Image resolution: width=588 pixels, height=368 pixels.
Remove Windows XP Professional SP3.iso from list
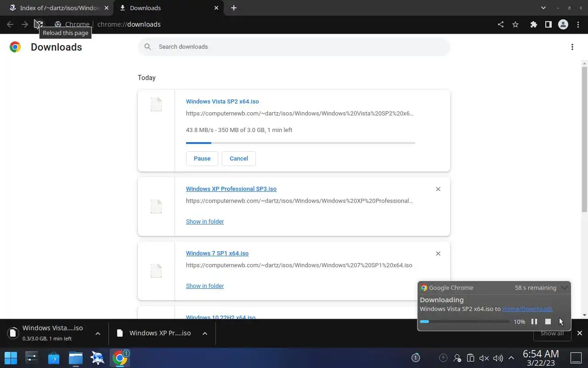point(438,189)
